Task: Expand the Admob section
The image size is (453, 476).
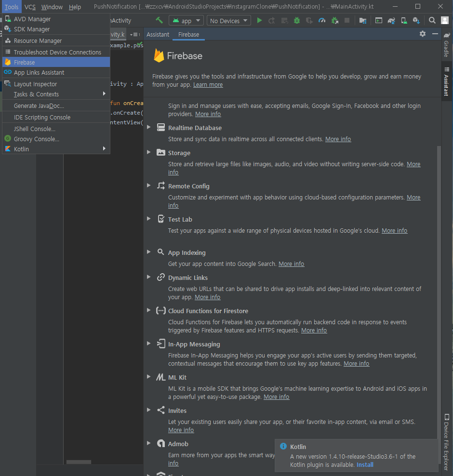Action: pos(149,443)
